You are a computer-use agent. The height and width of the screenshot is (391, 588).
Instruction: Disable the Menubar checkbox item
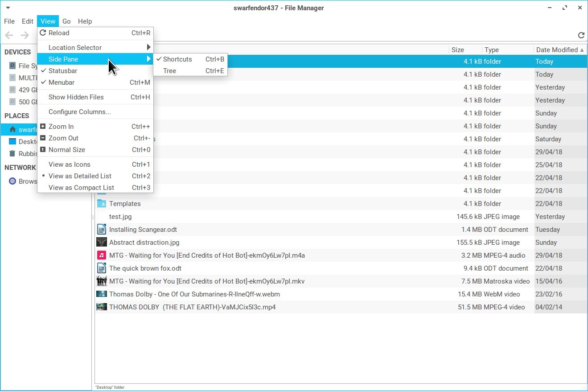coord(61,82)
